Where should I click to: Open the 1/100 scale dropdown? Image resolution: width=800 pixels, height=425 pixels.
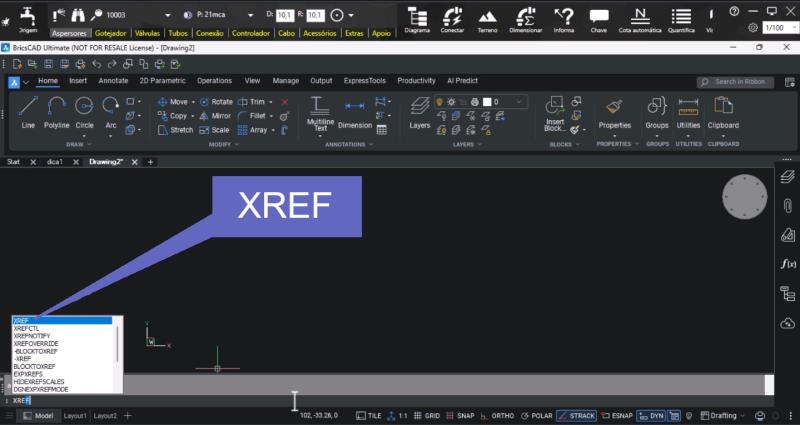[x=774, y=28]
